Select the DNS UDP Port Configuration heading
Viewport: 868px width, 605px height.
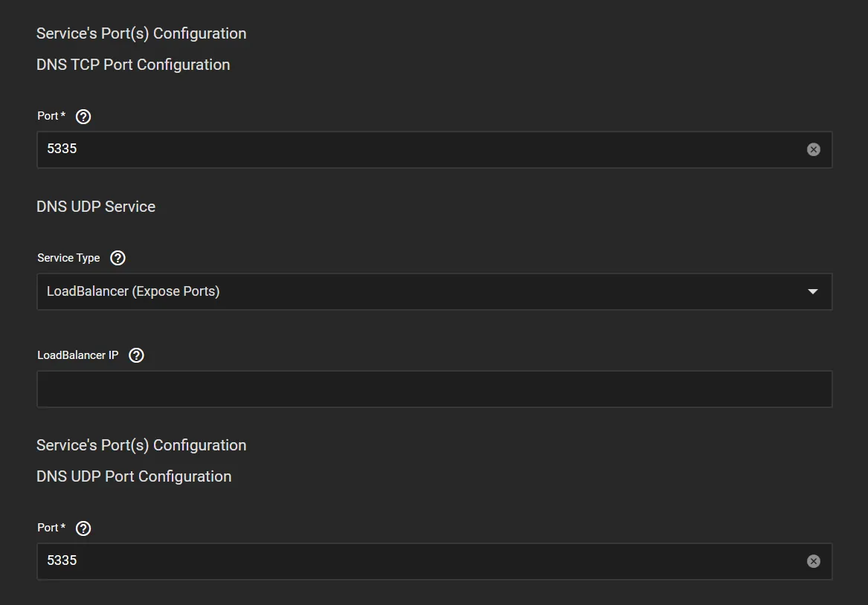[134, 476]
